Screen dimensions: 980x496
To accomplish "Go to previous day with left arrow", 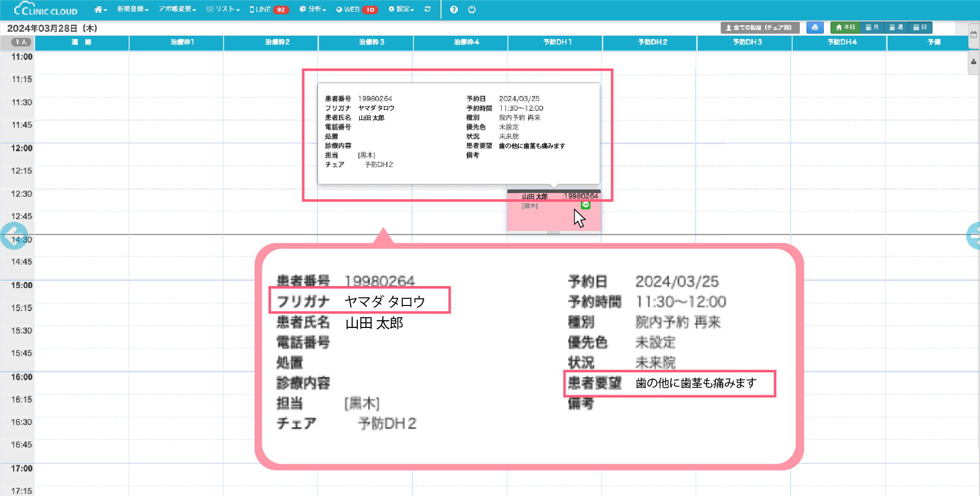I will pyautogui.click(x=12, y=236).
